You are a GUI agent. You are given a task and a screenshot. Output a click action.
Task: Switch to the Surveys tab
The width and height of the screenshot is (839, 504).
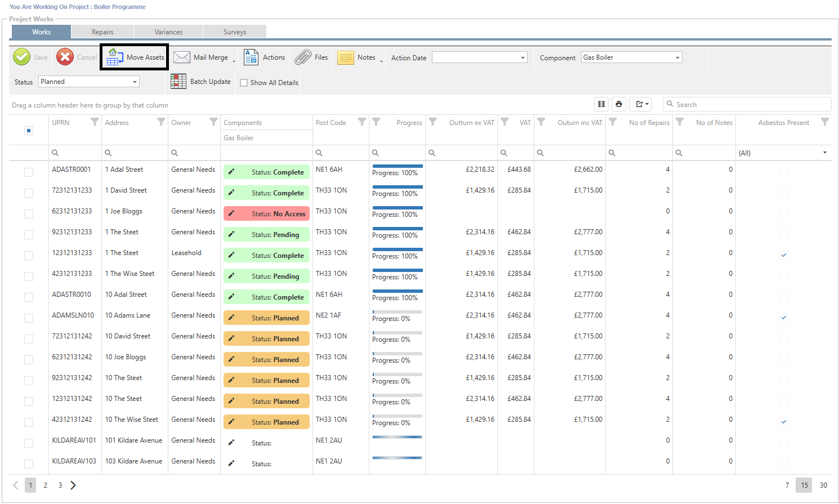[x=235, y=32]
